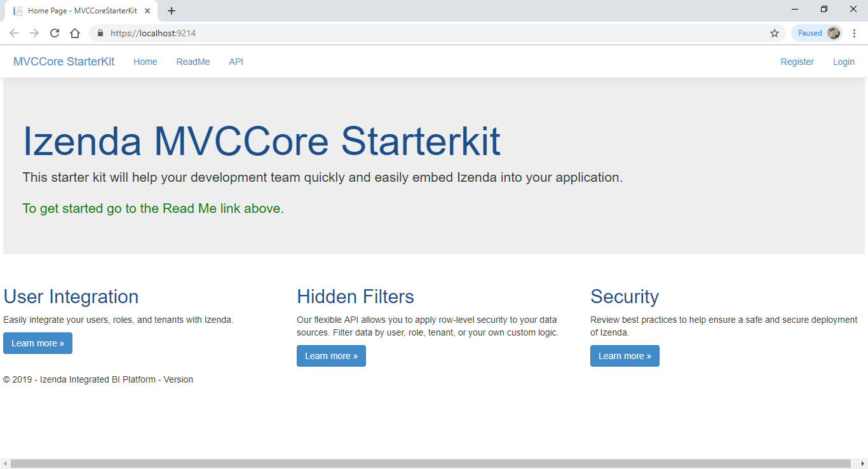Open the API nav item
Screen dimensions: 868x469
click(x=236, y=62)
